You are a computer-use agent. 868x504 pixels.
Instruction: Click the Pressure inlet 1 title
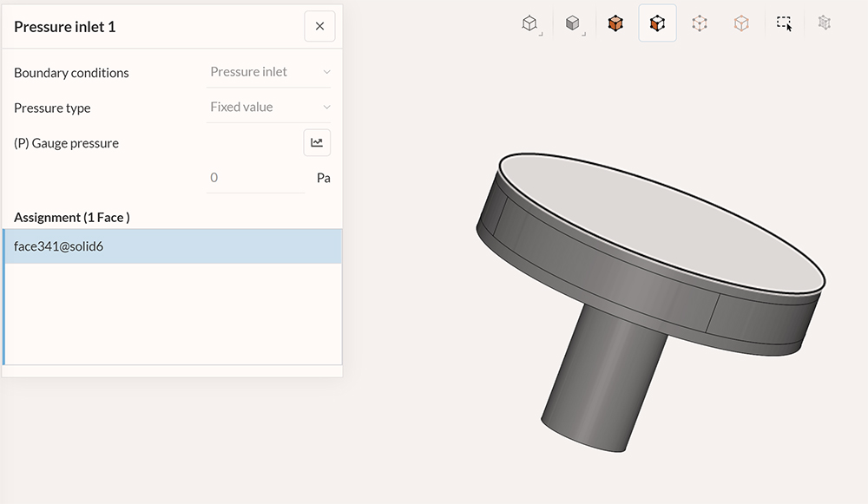65,27
